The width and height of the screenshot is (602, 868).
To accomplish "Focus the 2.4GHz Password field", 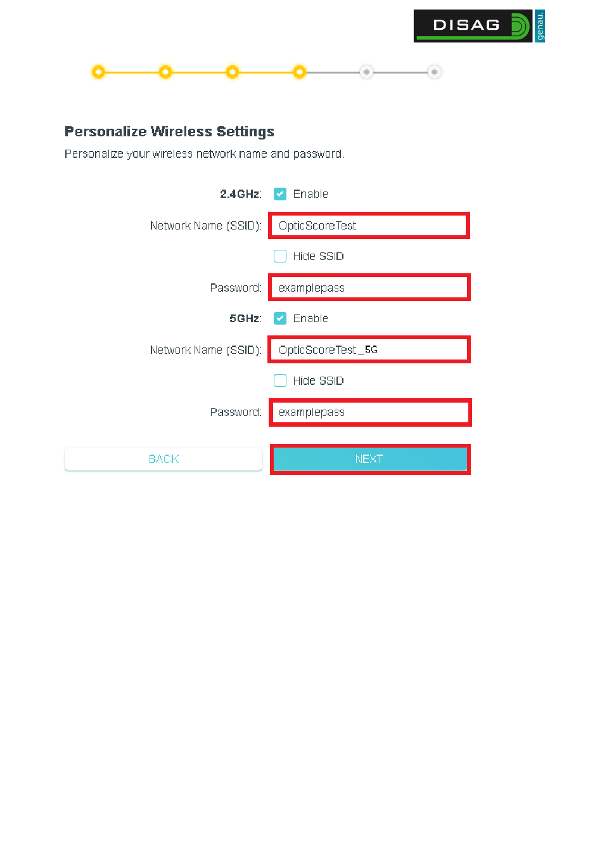I will pyautogui.click(x=369, y=288).
